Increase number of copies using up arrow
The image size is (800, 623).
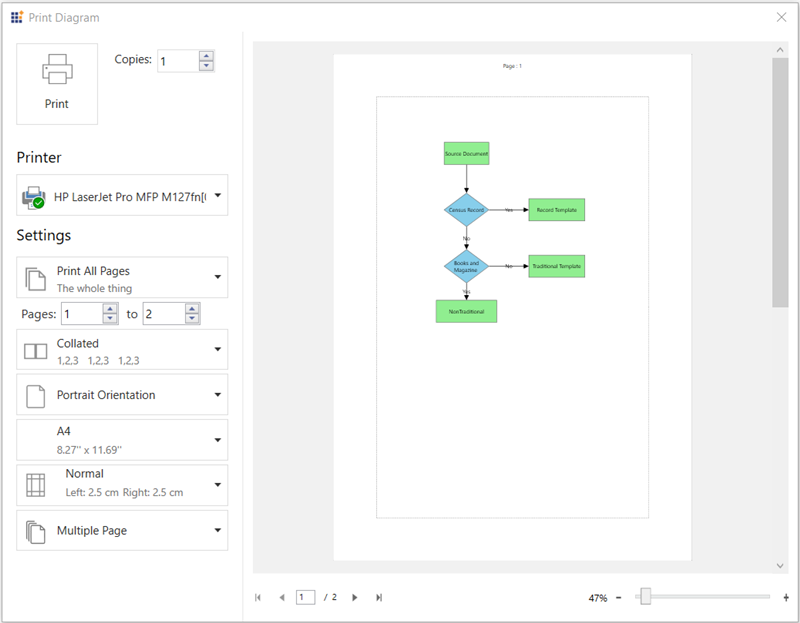pyautogui.click(x=206, y=56)
